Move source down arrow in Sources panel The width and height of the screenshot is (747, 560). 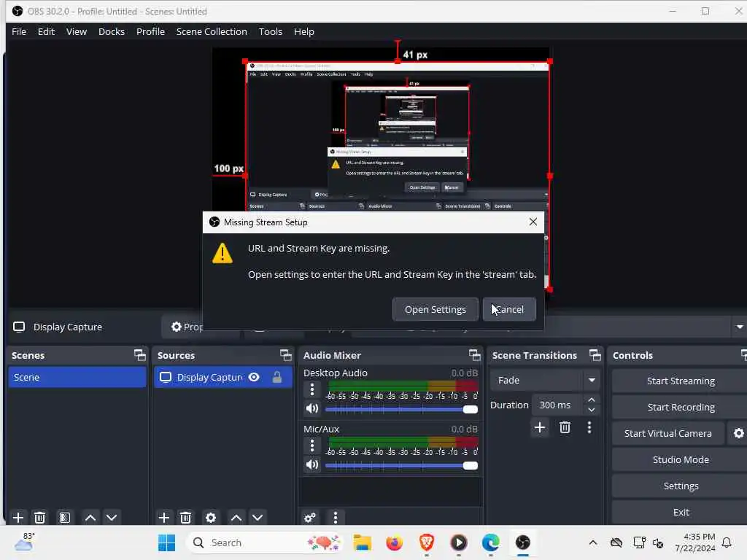tap(258, 518)
